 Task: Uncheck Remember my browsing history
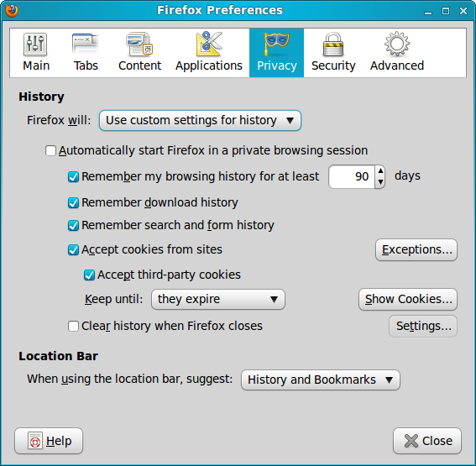click(73, 176)
